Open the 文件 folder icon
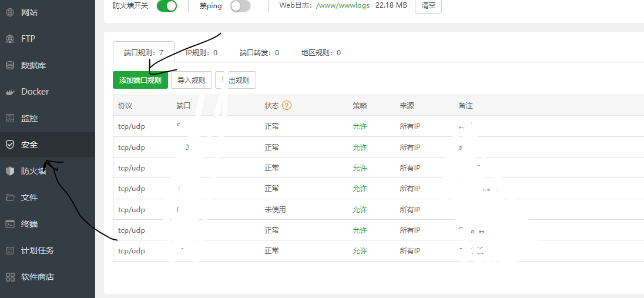 point(10,197)
